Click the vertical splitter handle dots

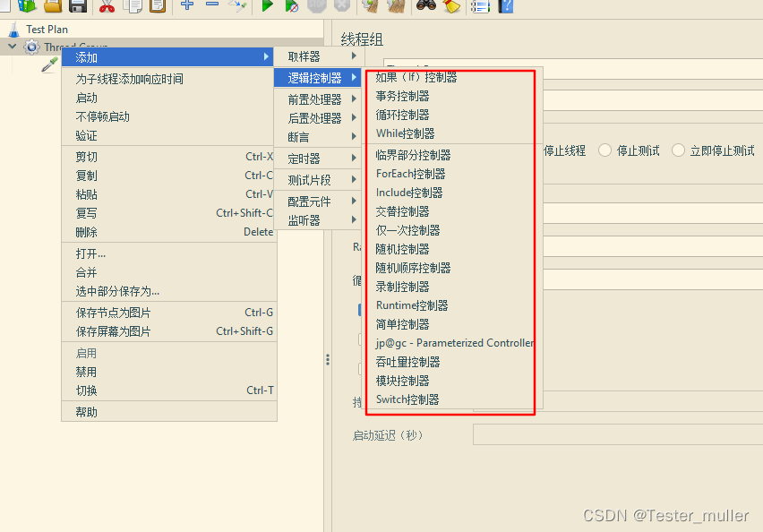[x=328, y=360]
